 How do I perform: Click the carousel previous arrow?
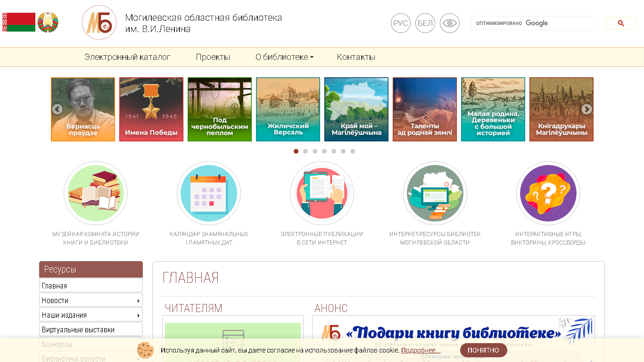click(x=57, y=109)
